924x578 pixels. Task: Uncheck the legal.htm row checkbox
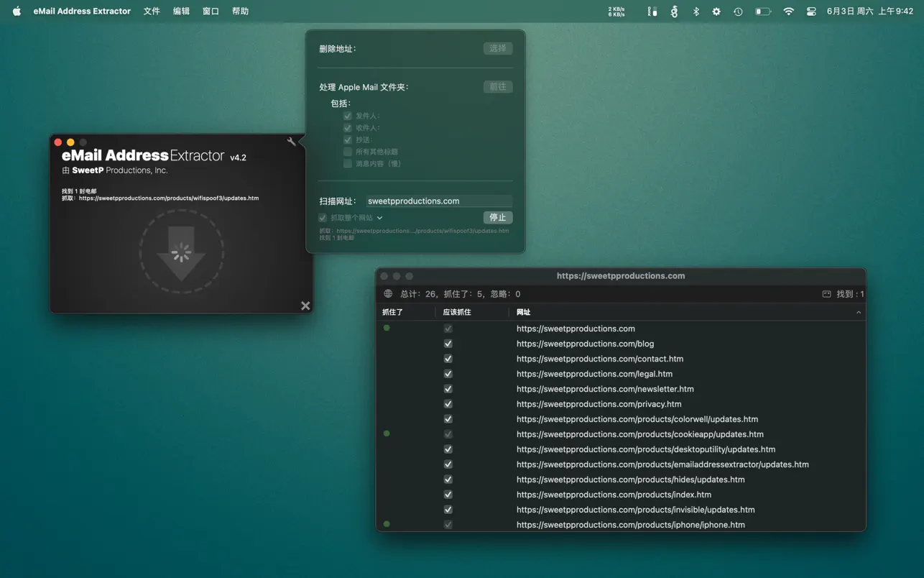point(448,374)
